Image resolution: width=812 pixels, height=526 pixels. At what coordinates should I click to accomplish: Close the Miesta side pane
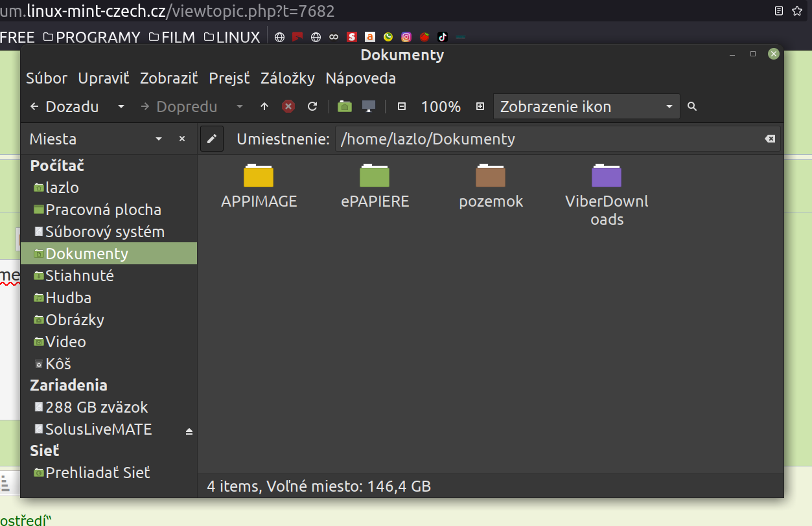click(x=182, y=139)
